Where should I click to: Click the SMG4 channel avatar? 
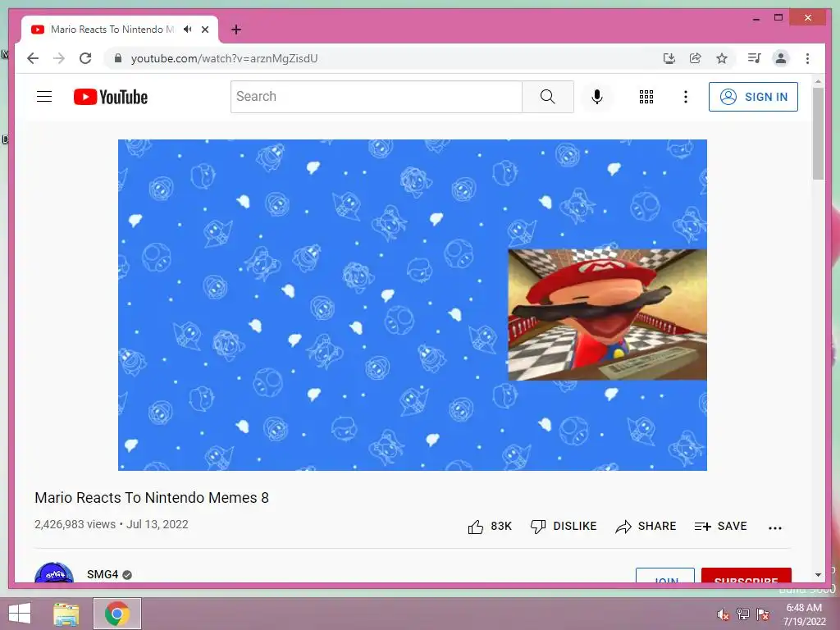click(53, 573)
